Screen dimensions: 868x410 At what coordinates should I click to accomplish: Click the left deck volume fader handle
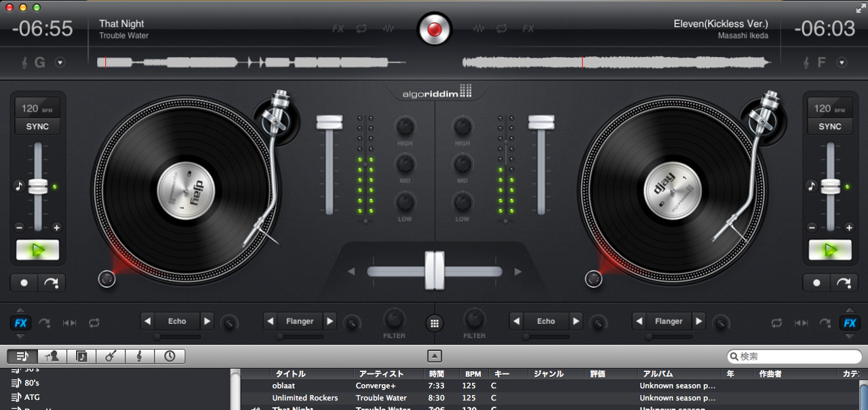(330, 122)
